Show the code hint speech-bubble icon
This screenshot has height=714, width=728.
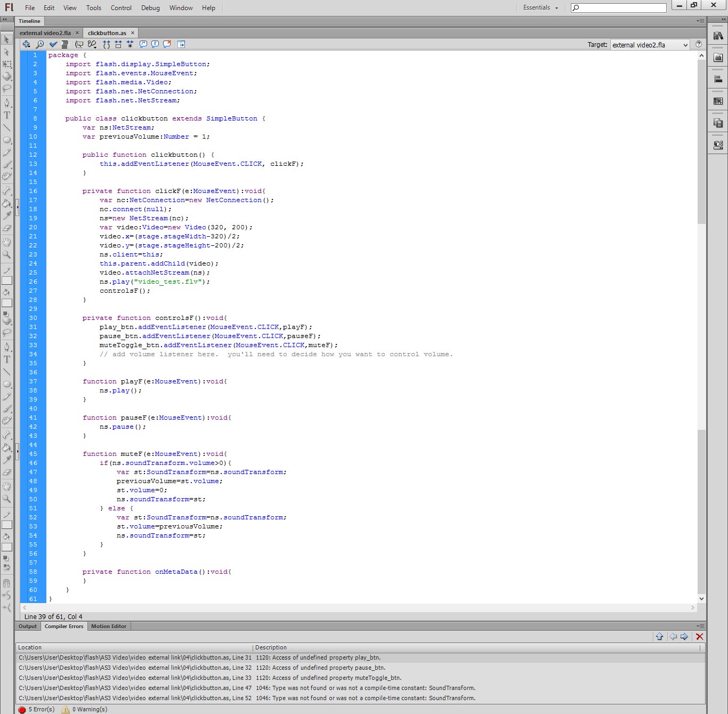click(x=79, y=44)
